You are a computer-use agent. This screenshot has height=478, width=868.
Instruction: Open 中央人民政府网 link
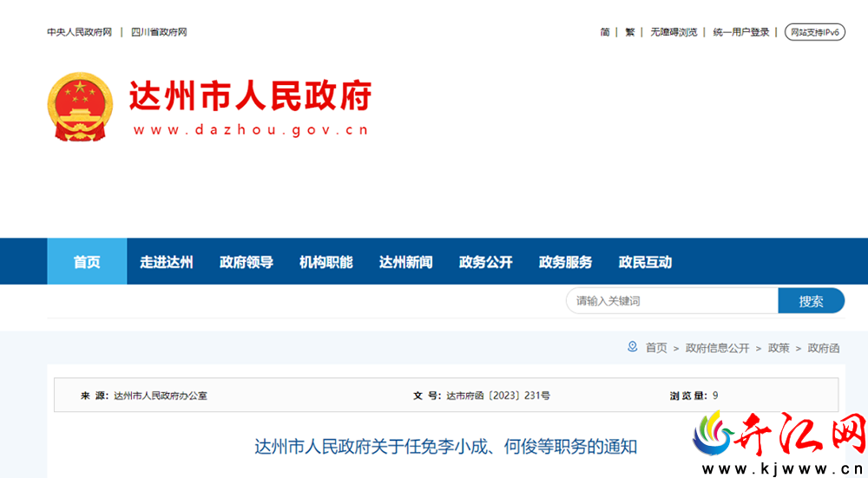click(x=79, y=32)
